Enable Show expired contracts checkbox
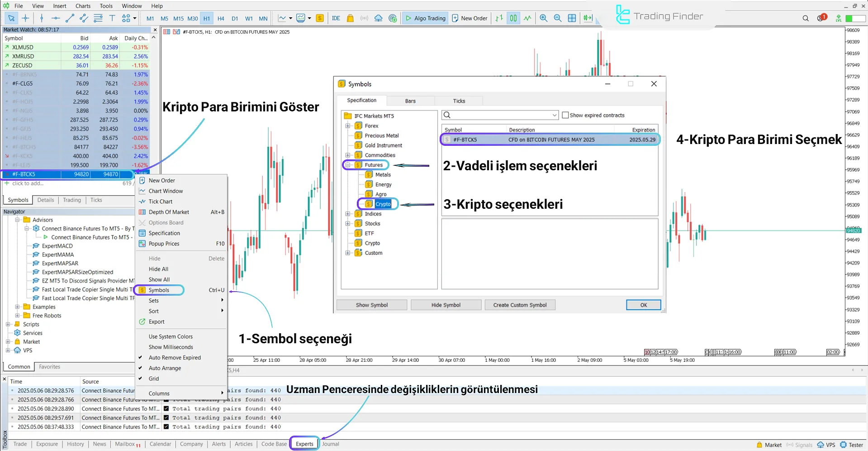Viewport: 868px width, 451px height. 565,115
